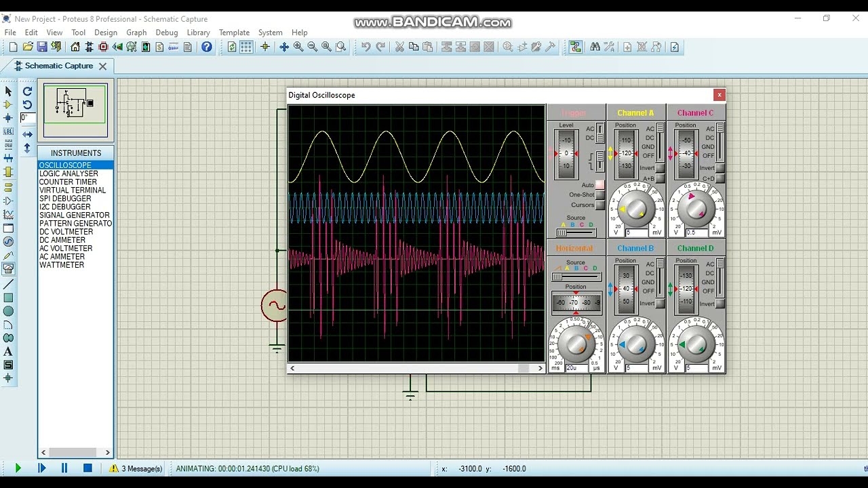Open the Debug menu
The width and height of the screenshot is (868, 488).
click(167, 33)
